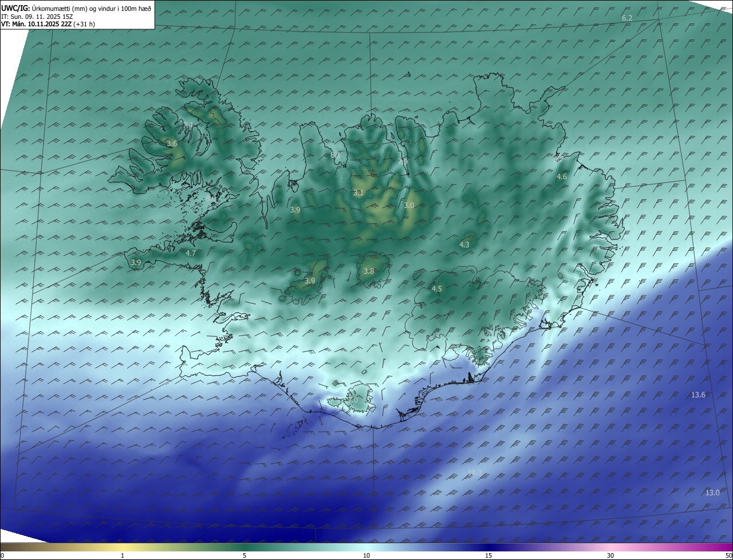Click the 3.1 value label
733x560 pixels.
click(358, 193)
